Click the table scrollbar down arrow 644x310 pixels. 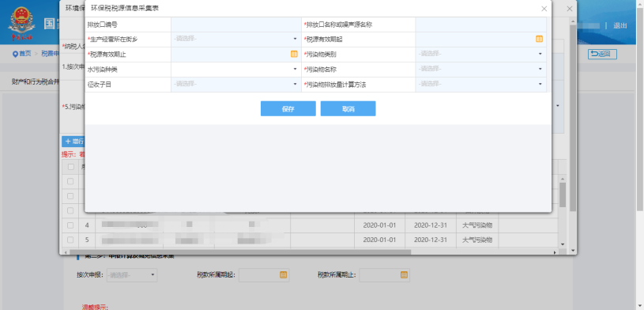563,244
